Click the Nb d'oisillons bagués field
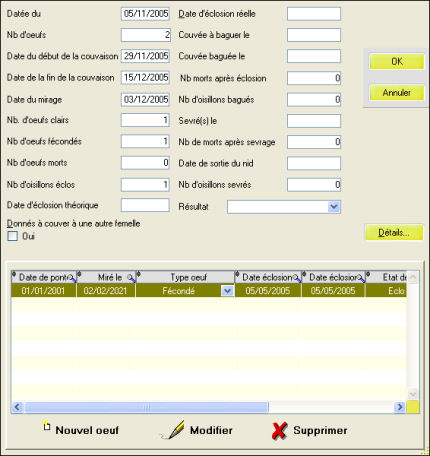The width and height of the screenshot is (430, 456). pos(314,99)
